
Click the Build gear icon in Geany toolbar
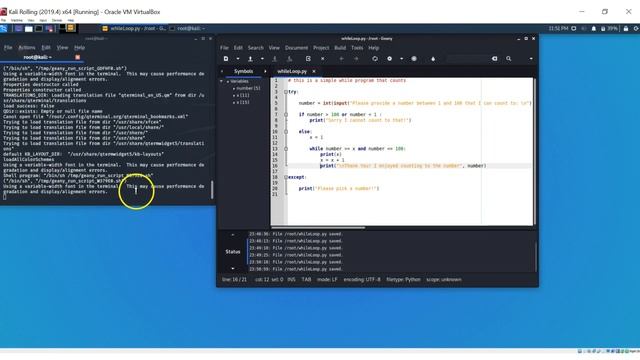(390, 59)
